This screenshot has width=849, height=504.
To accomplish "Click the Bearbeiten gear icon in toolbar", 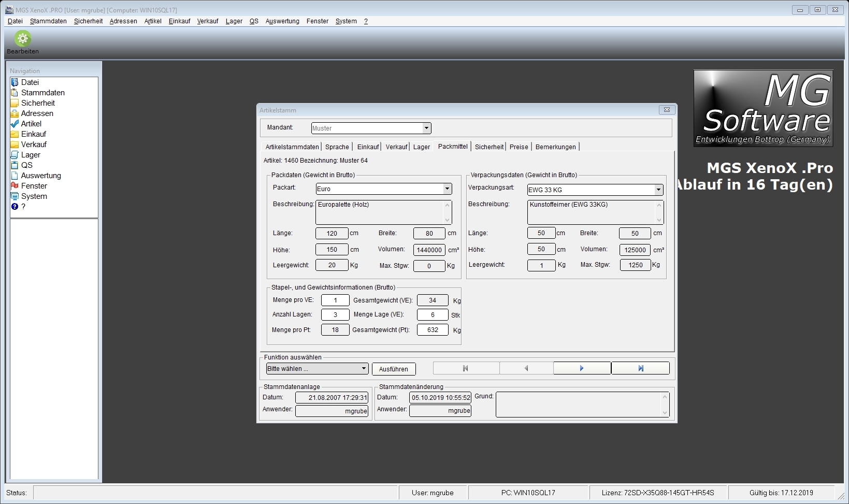I will coord(22,39).
